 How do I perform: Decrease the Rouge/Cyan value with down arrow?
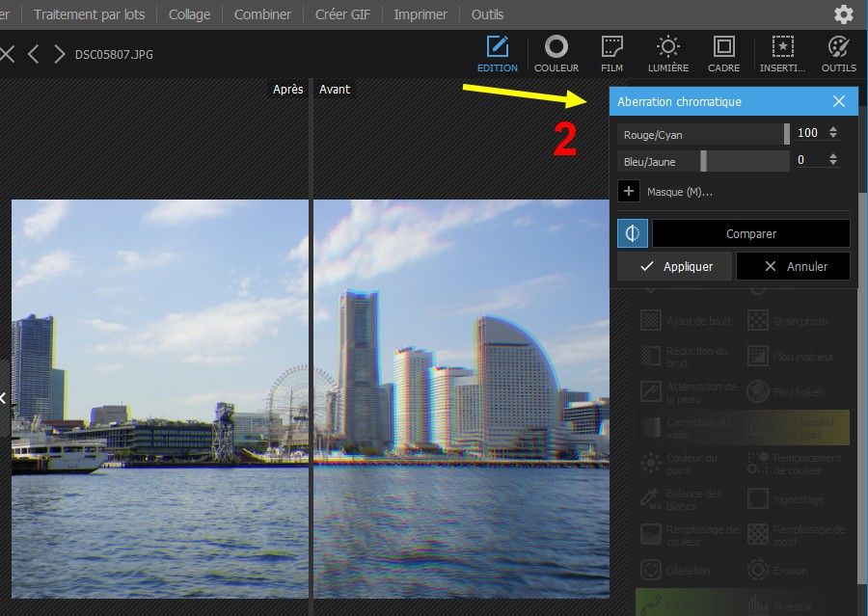coord(833,136)
